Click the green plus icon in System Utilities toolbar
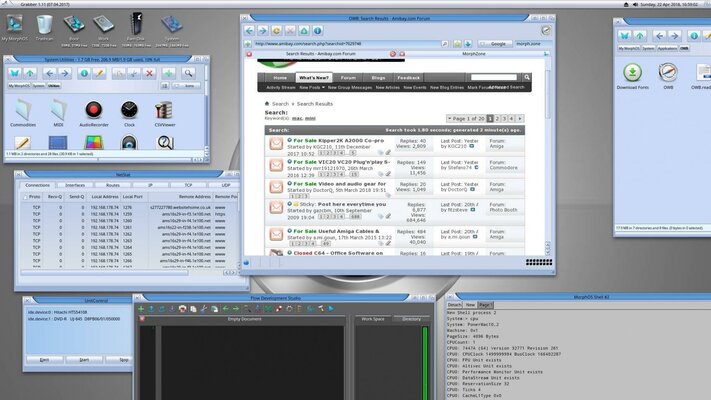The image size is (711, 400). [169, 73]
